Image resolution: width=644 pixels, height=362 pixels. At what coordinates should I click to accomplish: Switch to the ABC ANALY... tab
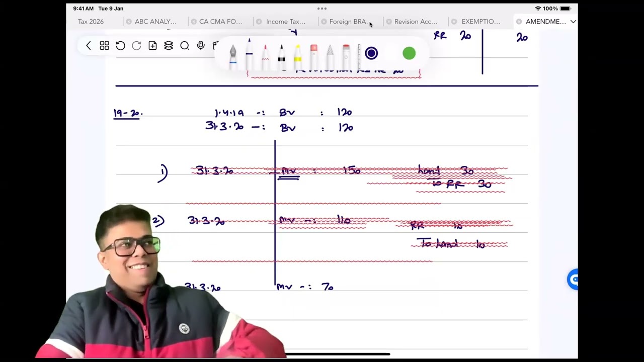tap(155, 22)
